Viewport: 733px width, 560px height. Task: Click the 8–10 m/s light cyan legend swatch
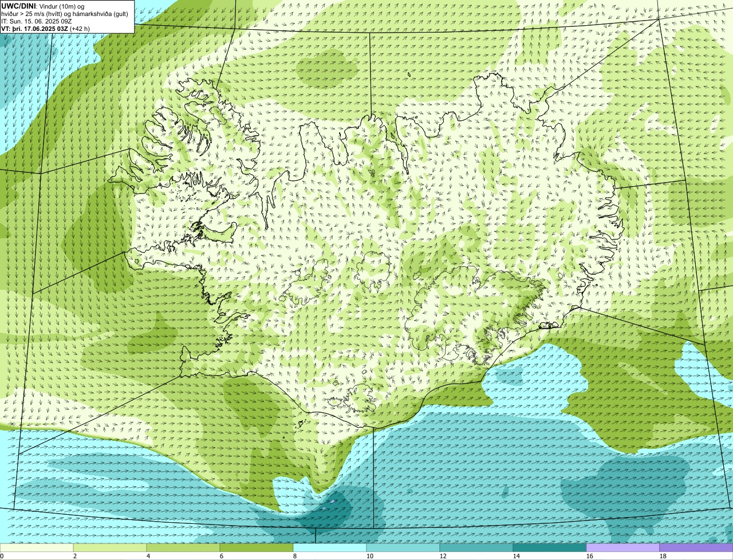(330, 547)
